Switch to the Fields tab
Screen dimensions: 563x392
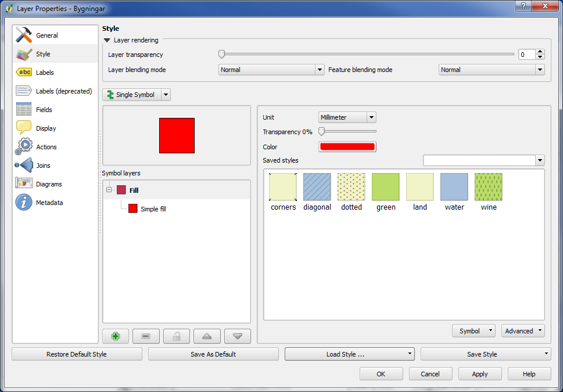coord(55,110)
